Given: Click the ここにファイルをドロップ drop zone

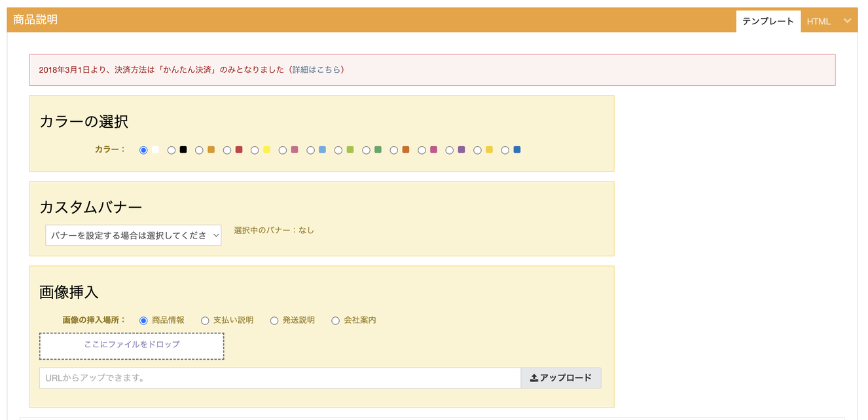Looking at the screenshot, I should 132,346.
